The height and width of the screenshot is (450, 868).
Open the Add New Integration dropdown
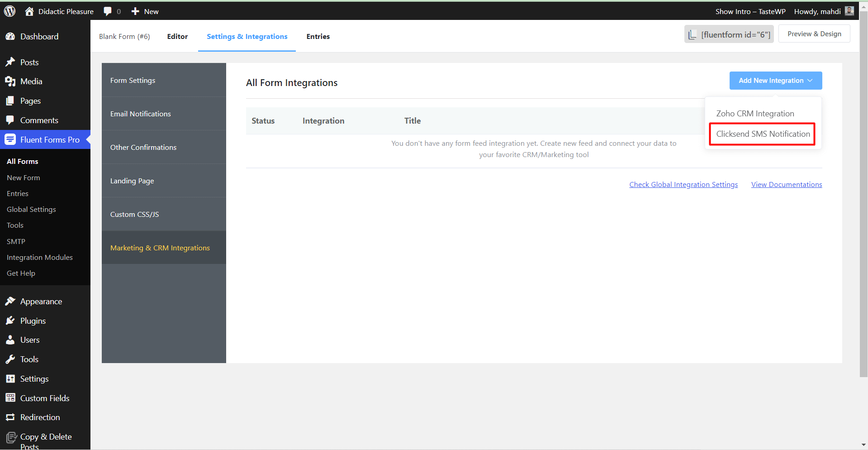(x=776, y=81)
